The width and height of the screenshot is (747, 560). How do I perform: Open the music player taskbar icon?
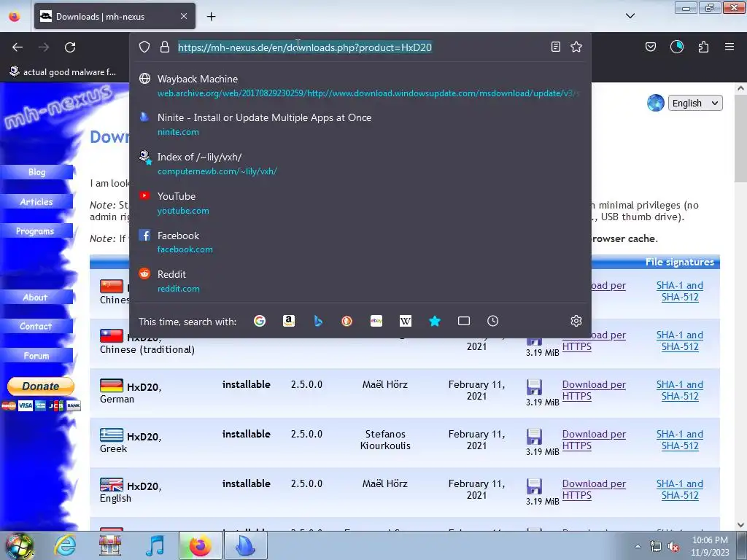155,545
